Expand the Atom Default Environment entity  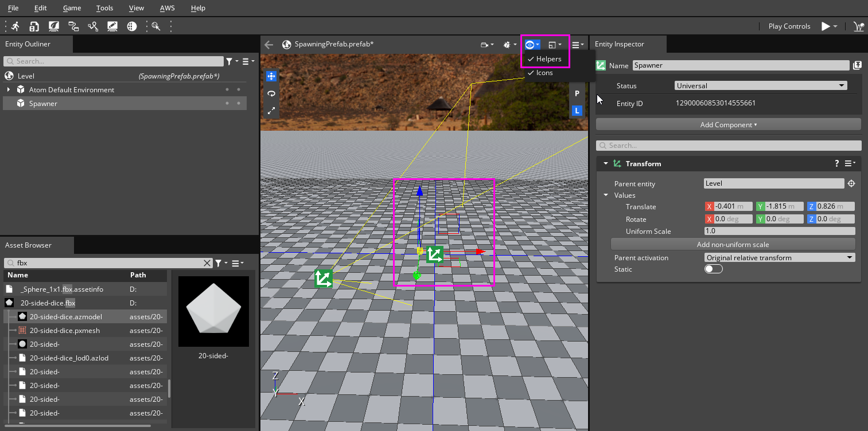click(x=7, y=89)
